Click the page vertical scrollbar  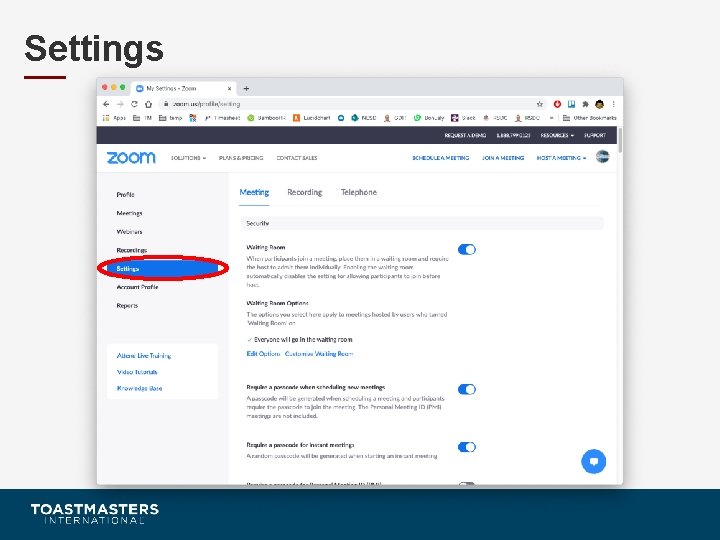620,141
